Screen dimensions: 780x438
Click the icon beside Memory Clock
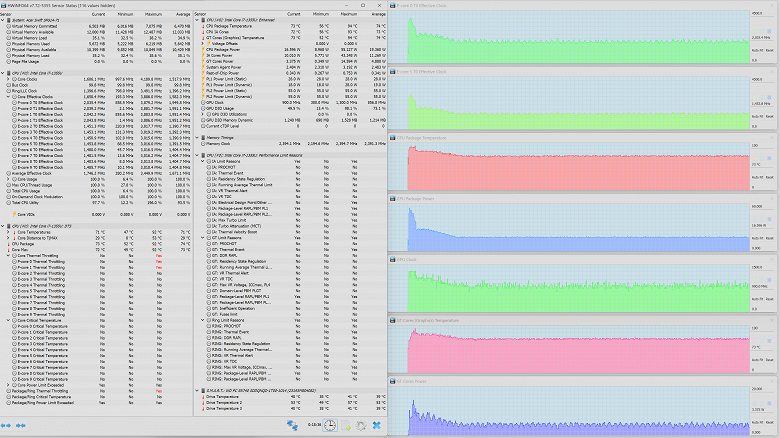203,143
